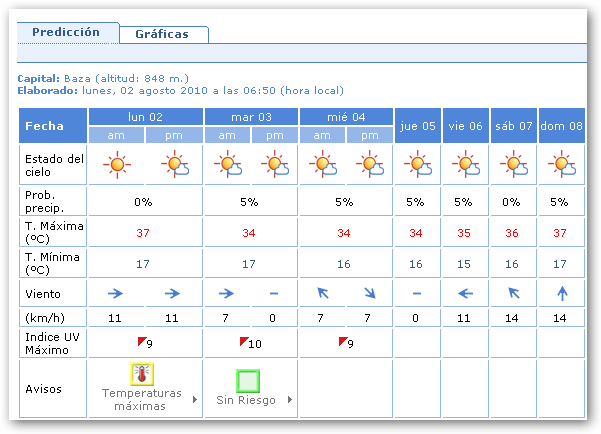The image size is (601, 434).
Task: Click the red UV index flag for lun 02
Action: click(x=141, y=342)
